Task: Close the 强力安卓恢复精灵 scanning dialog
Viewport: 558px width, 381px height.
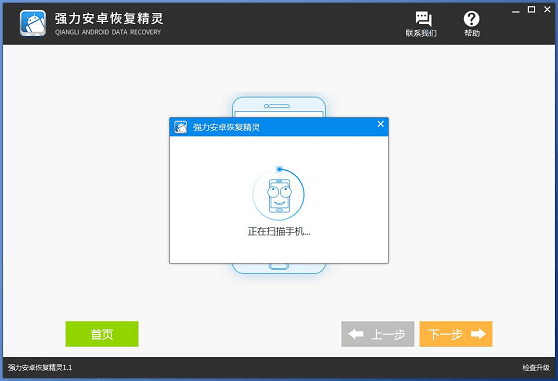Action: [380, 124]
